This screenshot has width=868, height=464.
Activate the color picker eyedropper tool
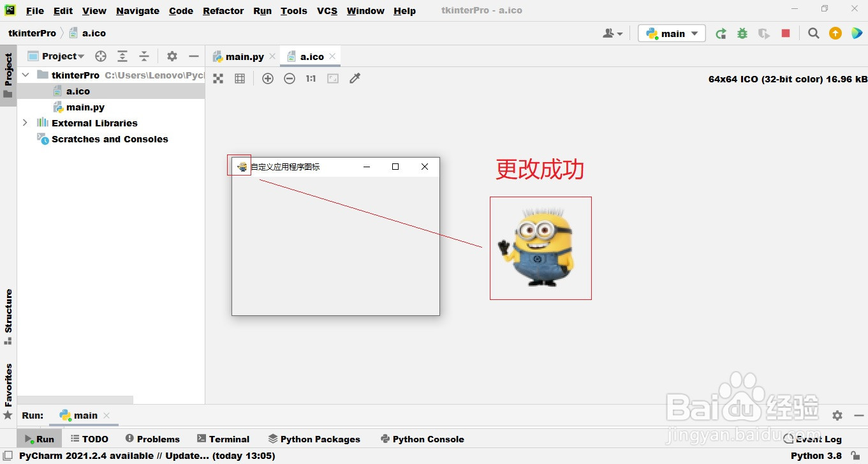point(355,79)
